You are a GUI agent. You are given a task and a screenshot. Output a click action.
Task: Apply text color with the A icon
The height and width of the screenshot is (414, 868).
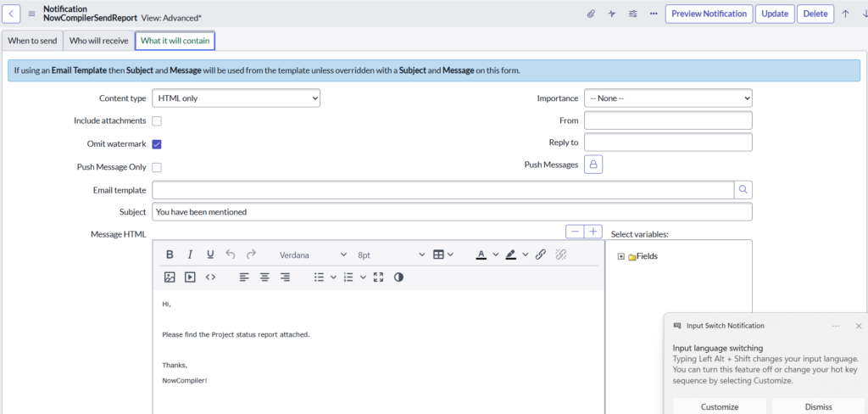481,255
